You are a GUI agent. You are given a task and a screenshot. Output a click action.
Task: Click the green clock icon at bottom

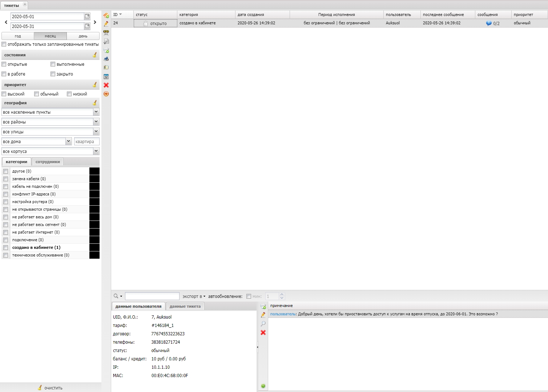[263, 386]
